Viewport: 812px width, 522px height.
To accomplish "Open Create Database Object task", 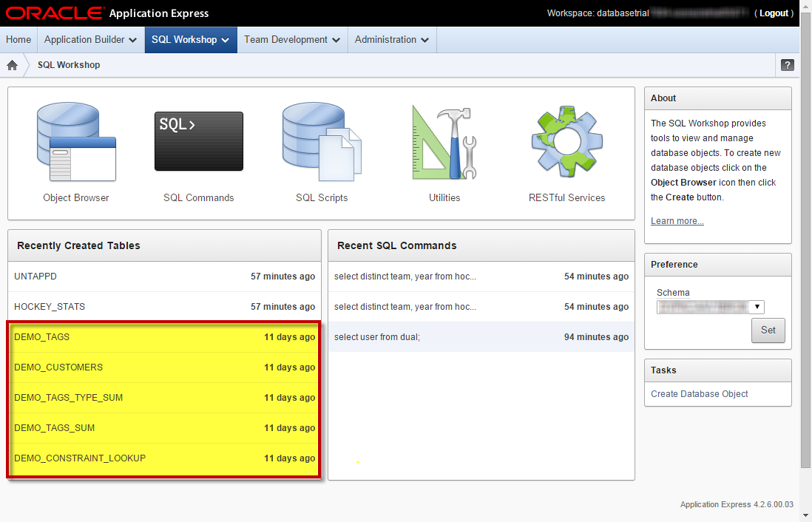I will (699, 394).
